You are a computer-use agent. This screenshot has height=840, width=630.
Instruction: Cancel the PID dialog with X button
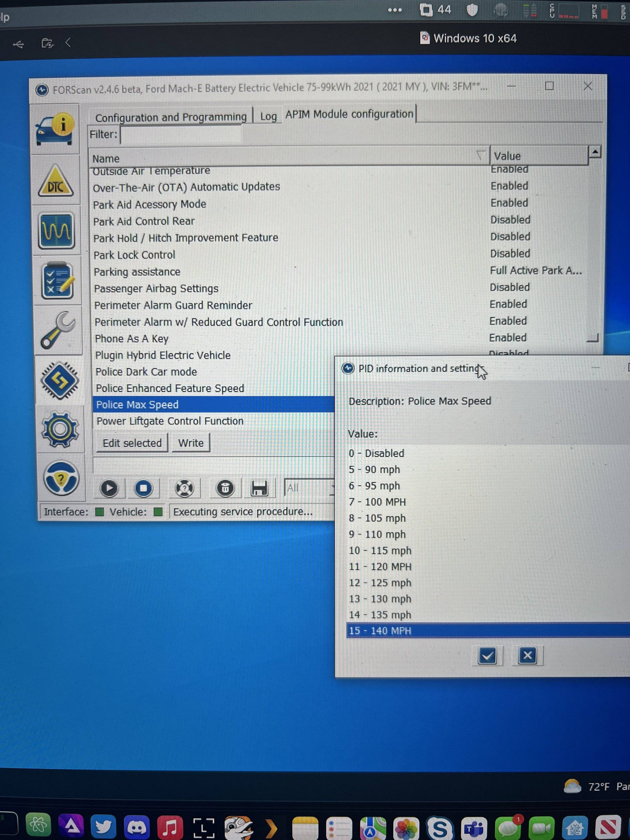(528, 655)
